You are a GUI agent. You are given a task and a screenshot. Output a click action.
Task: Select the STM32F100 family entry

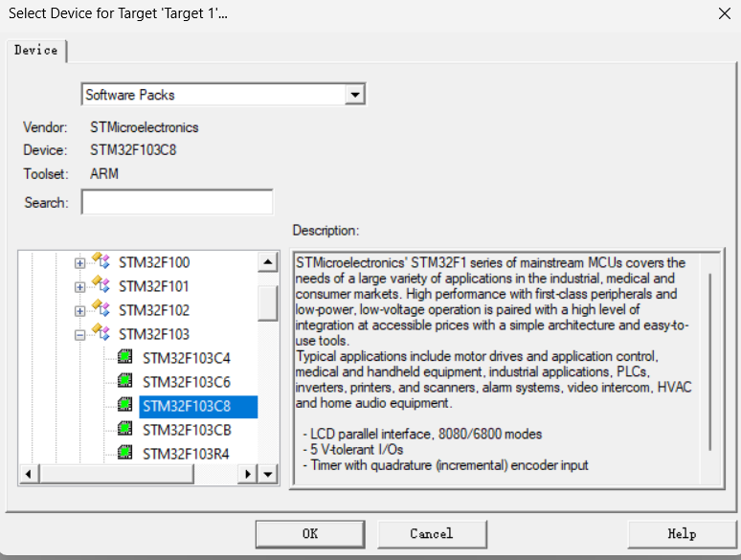point(154,262)
